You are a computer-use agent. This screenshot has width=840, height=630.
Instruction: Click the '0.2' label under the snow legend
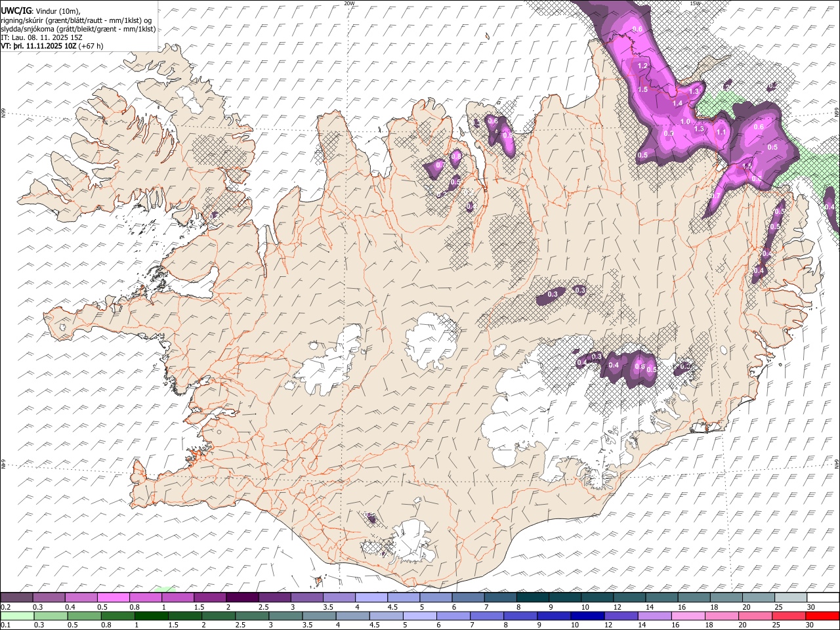5,607
